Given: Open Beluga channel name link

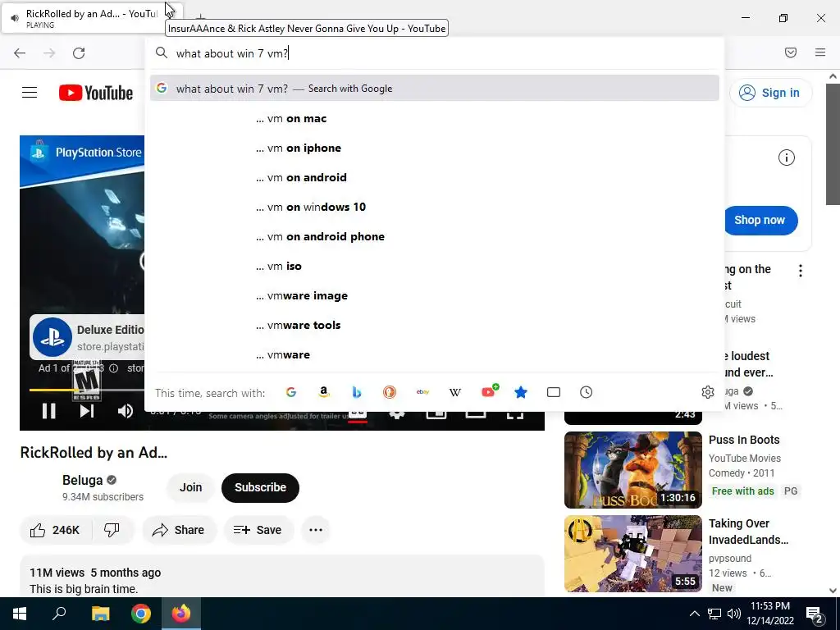Looking at the screenshot, I should click(82, 480).
